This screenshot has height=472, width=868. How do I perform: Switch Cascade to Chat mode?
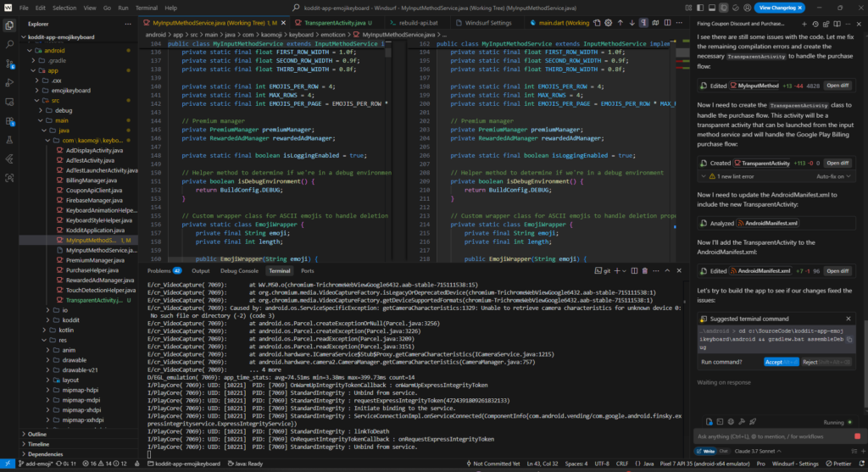723,451
